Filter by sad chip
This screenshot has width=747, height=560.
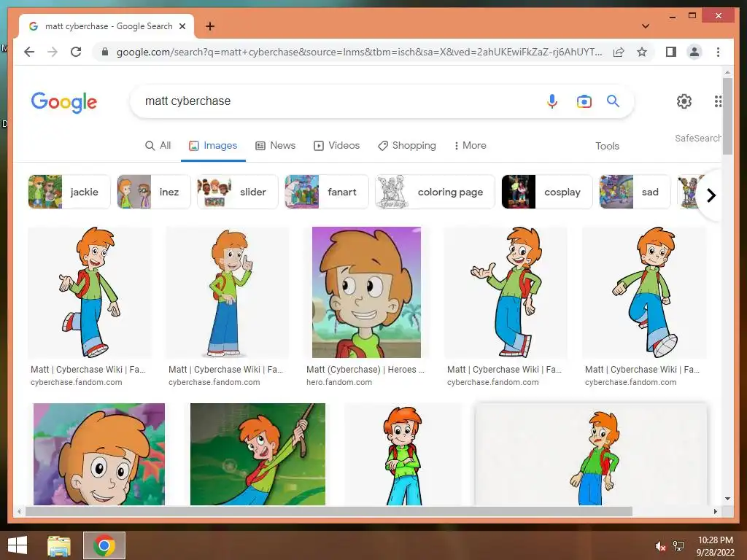pyautogui.click(x=635, y=192)
